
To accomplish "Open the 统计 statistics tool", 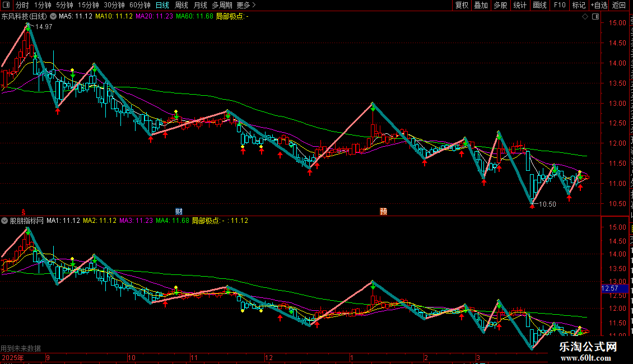I will pos(519,5).
